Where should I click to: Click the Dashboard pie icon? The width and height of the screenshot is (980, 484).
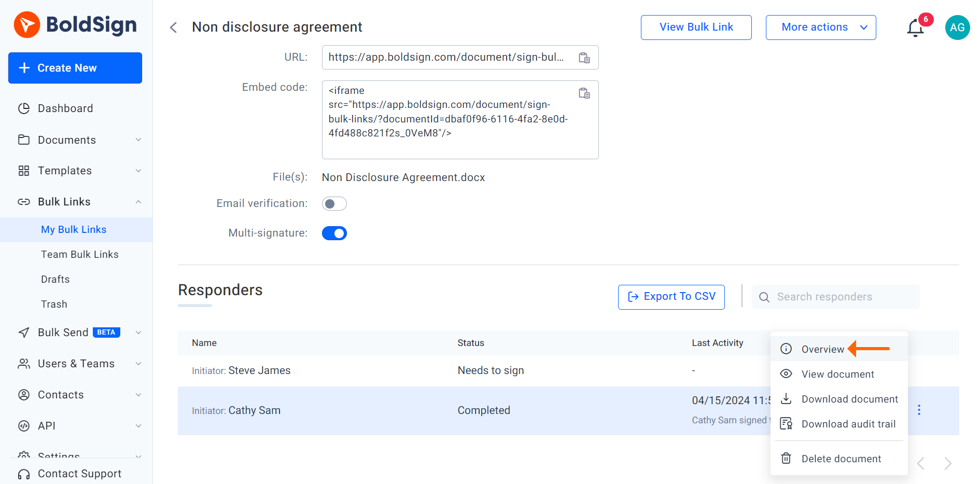pos(24,108)
